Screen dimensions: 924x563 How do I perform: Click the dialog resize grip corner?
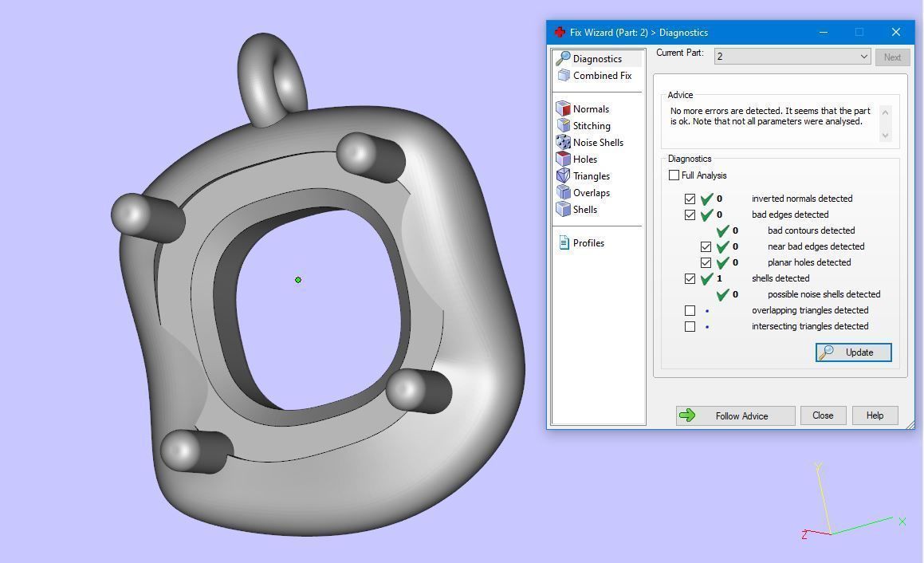click(910, 425)
